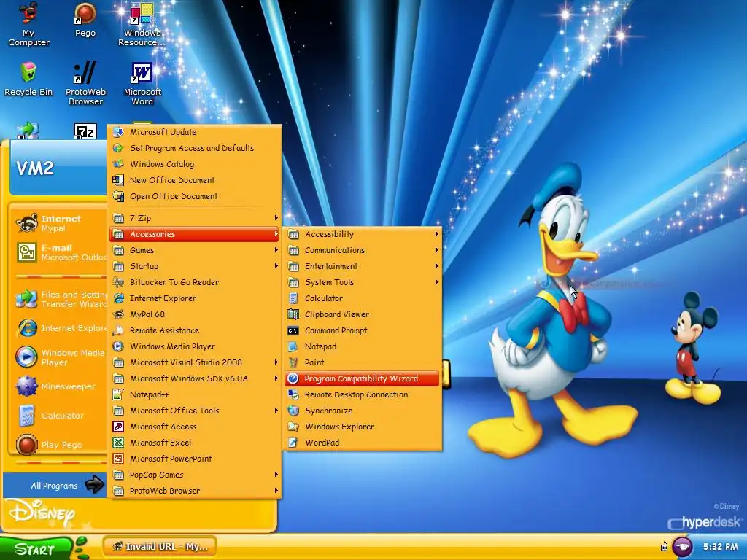The image size is (747, 560).
Task: Open Remote Assistance
Action: point(194,330)
